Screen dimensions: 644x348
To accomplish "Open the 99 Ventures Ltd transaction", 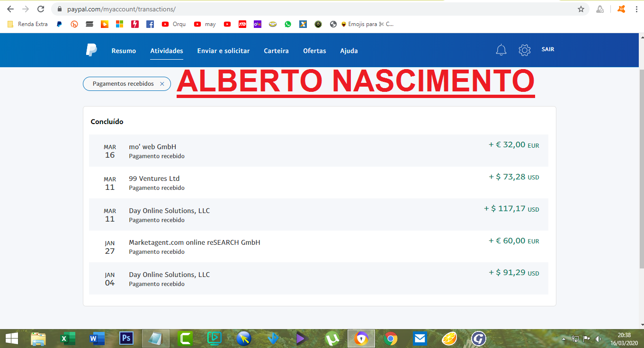I will click(x=319, y=183).
